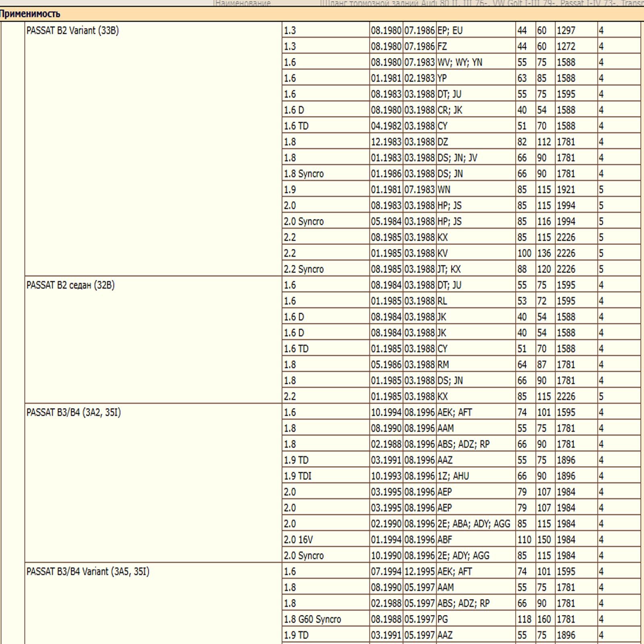
Task: Click the start date 01.1994
Action: 386,540
